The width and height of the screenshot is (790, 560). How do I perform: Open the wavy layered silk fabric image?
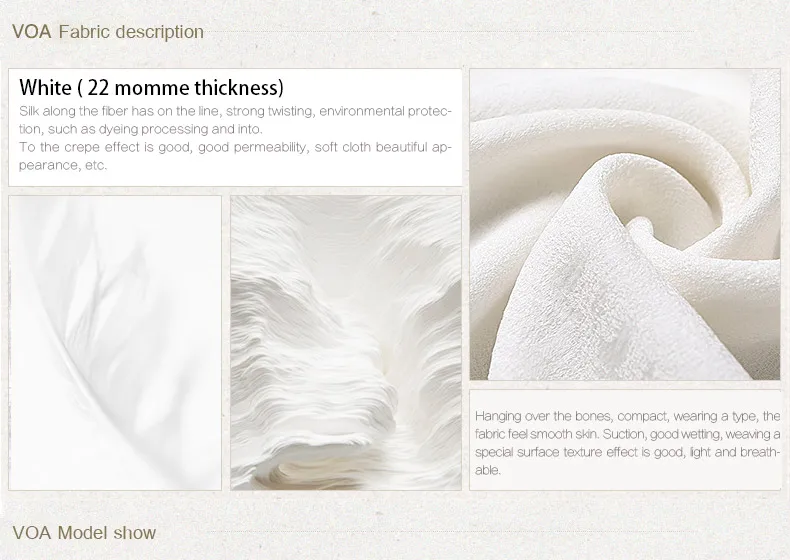pyautogui.click(x=346, y=343)
